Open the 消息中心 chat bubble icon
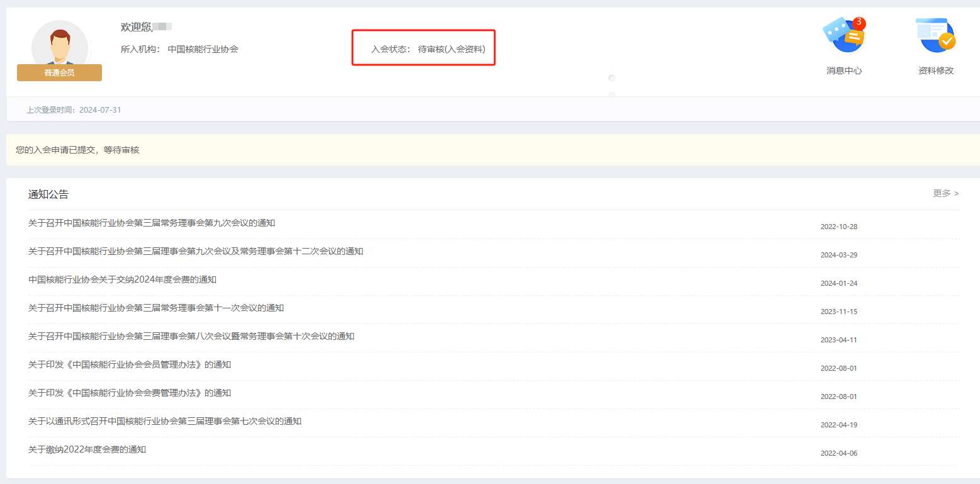 pyautogui.click(x=843, y=38)
